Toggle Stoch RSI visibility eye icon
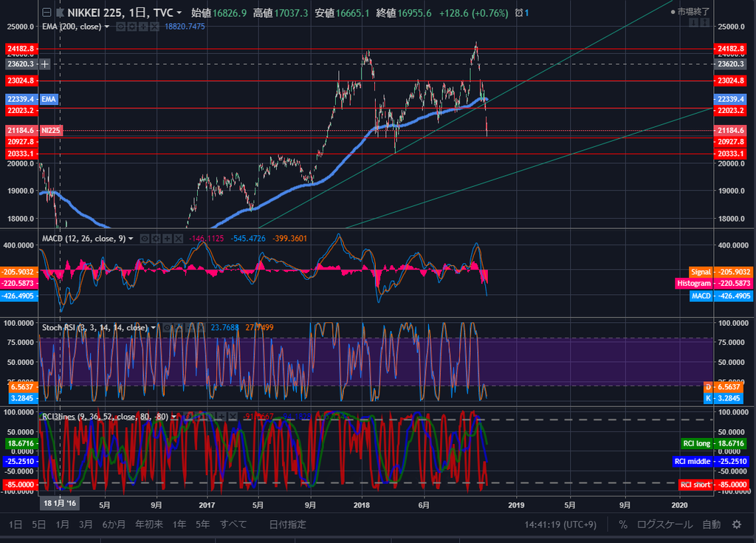Viewport: 756px width, 543px height. (167, 328)
